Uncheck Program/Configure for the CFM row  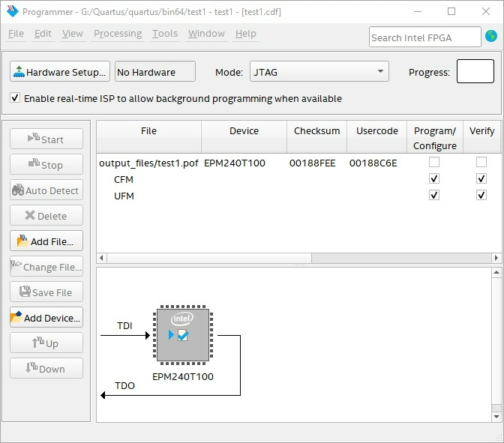434,179
